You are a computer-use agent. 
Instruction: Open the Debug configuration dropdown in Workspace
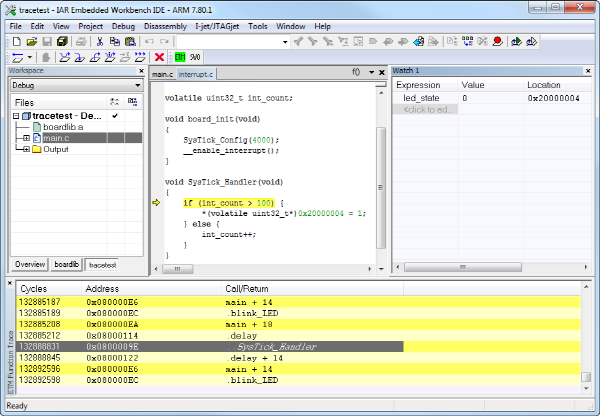136,86
